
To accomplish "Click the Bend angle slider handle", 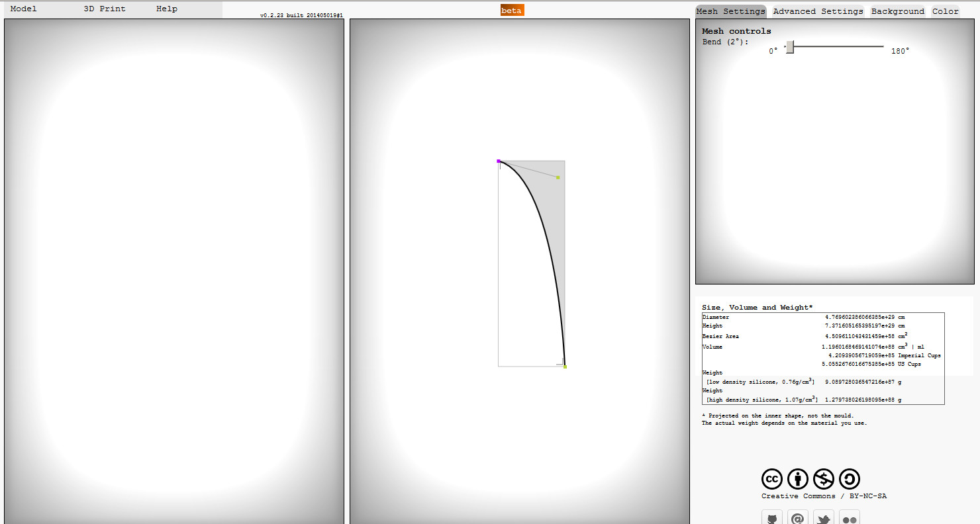I will click(789, 47).
